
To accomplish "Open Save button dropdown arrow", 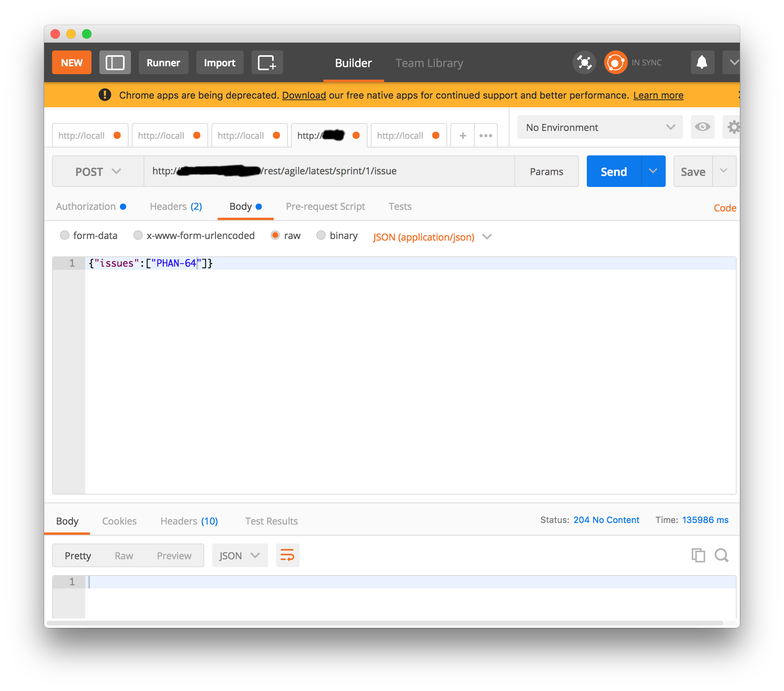I will coord(724,171).
